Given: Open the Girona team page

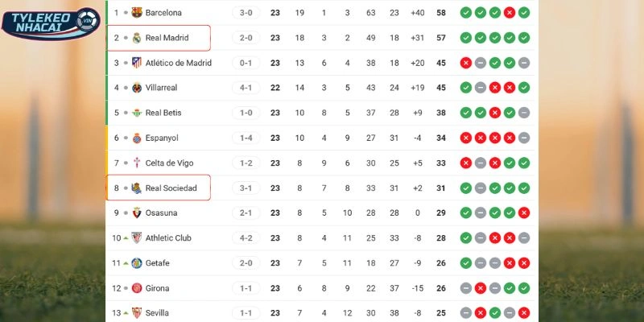Looking at the screenshot, I should pos(157,288).
